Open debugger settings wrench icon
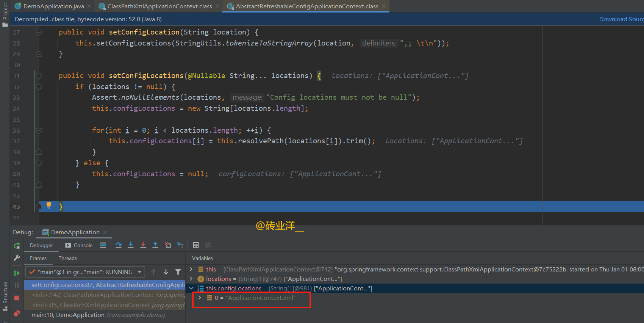Screen dimensions: 644x323 [17, 258]
